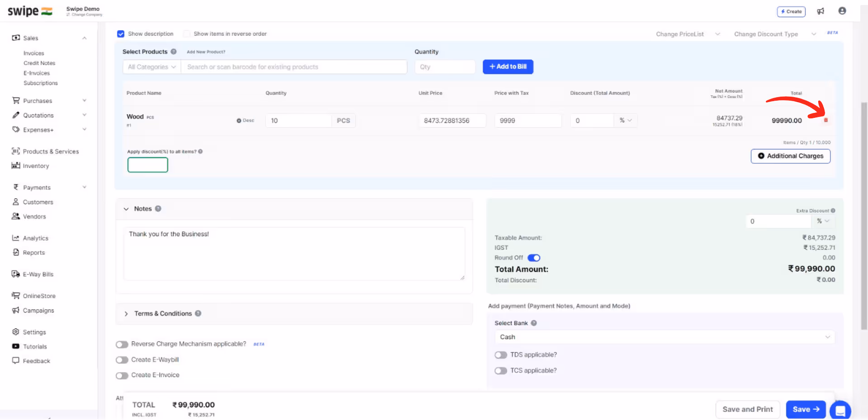
Task: Click the Select Products help icon
Action: pyautogui.click(x=174, y=51)
